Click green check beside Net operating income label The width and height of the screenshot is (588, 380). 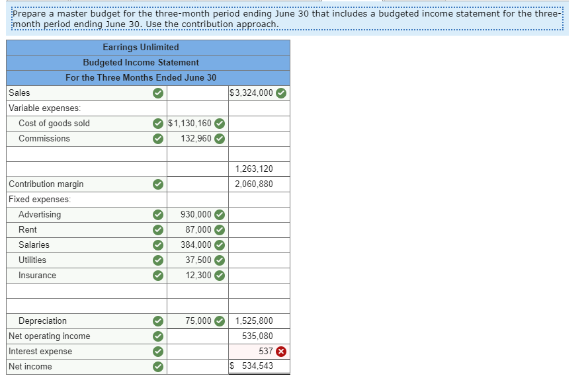158,336
